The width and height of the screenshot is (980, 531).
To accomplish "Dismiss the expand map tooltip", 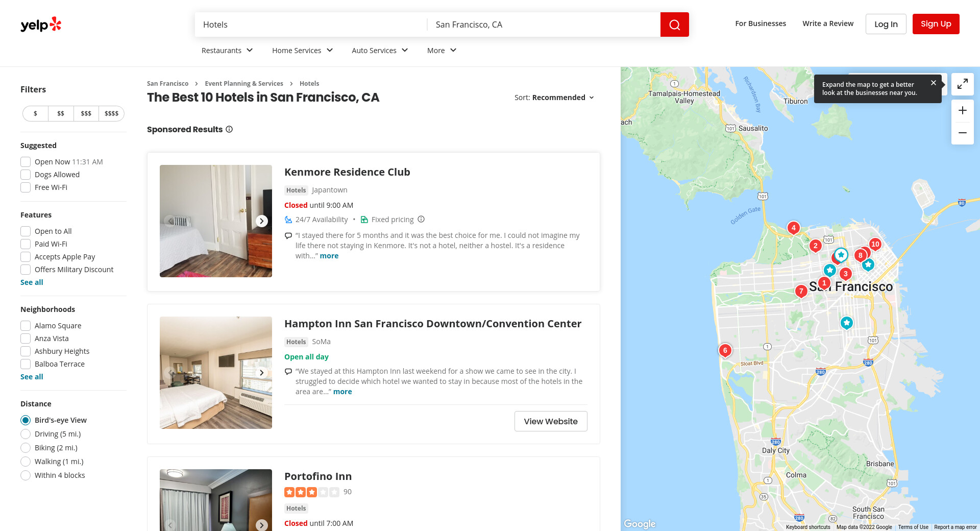I will click(x=933, y=83).
